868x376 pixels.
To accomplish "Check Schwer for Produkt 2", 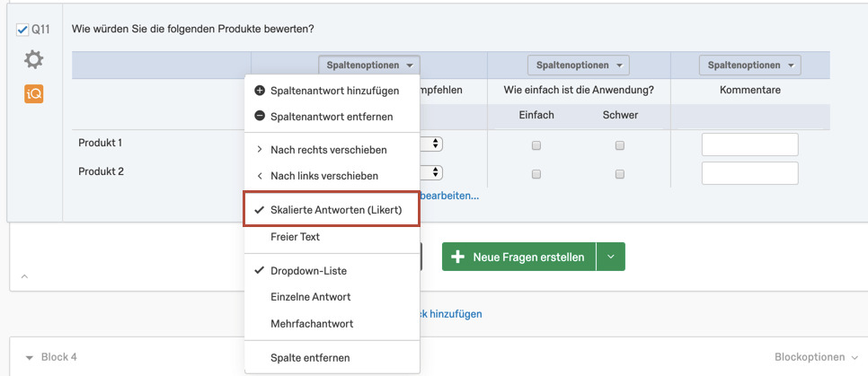I will coord(620,173).
